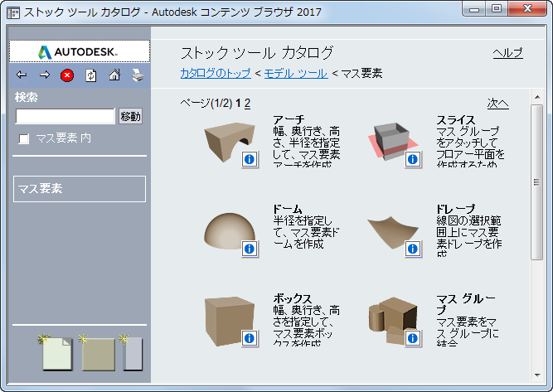Open the window system menu icon in title bar
Screen dimensions: 553x392
click(13, 12)
